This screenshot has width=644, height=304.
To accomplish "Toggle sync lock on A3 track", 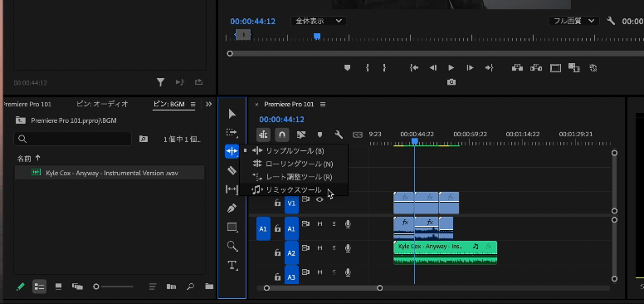I will pos(305,272).
